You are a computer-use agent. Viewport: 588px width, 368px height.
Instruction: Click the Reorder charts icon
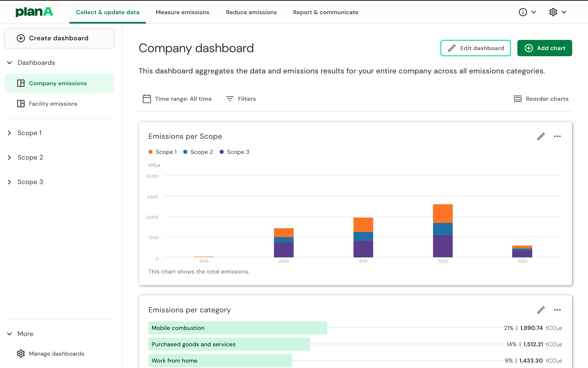[x=518, y=99]
